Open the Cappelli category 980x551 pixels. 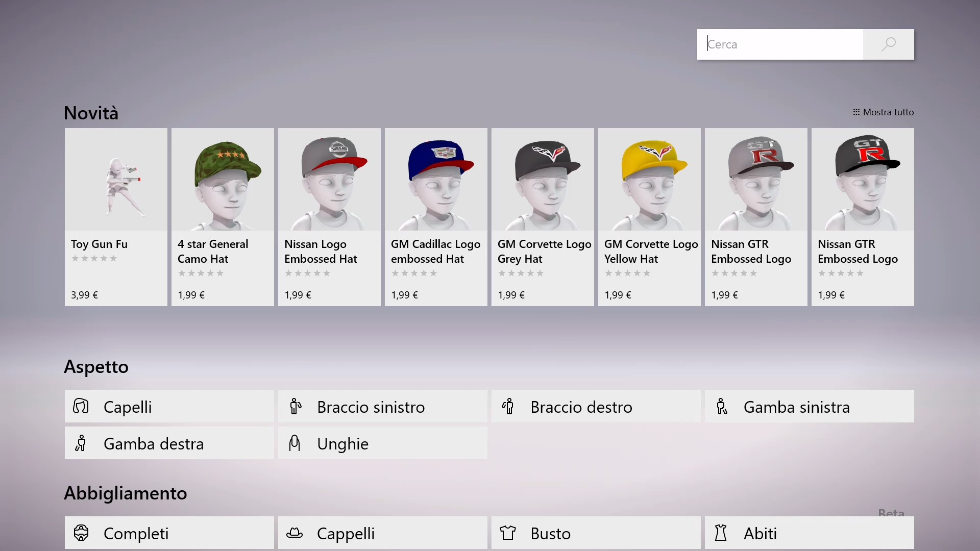(383, 533)
